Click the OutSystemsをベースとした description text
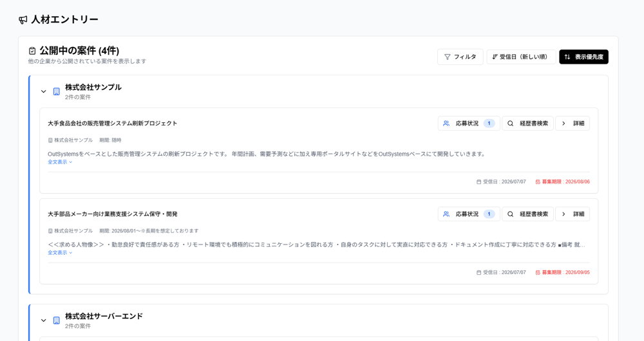Screen dimensions: 644x341 (x=267, y=154)
